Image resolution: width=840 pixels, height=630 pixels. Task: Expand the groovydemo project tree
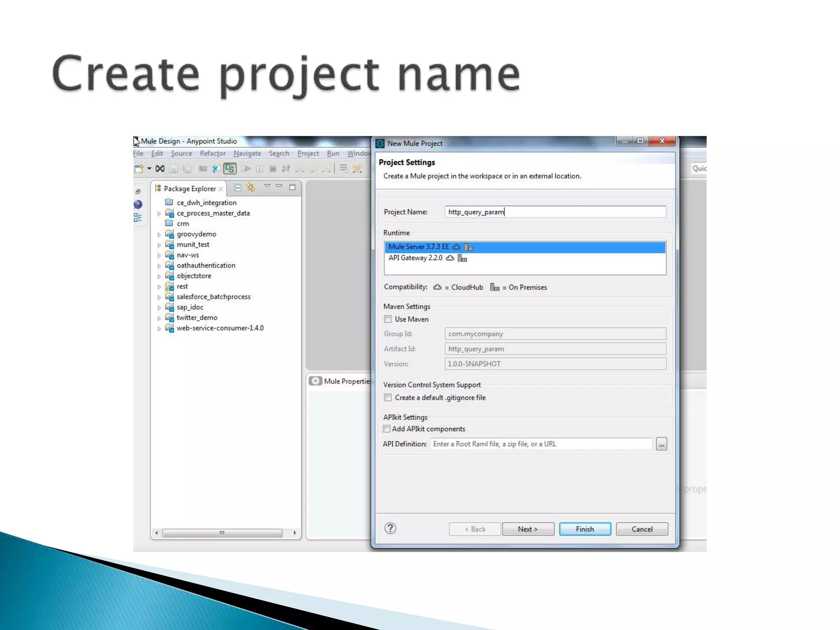point(159,235)
